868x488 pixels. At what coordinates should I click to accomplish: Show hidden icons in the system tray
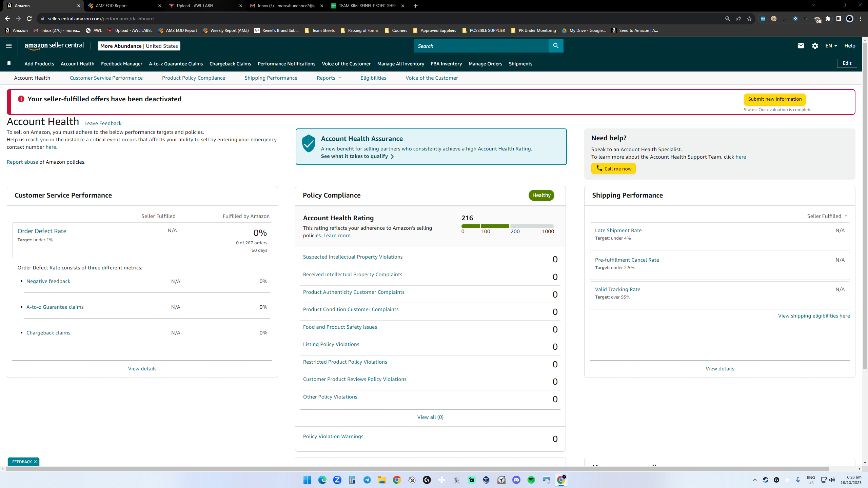tap(755, 480)
